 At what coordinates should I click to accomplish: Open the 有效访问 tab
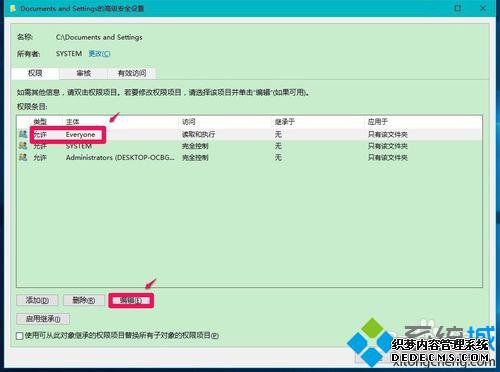tap(132, 73)
